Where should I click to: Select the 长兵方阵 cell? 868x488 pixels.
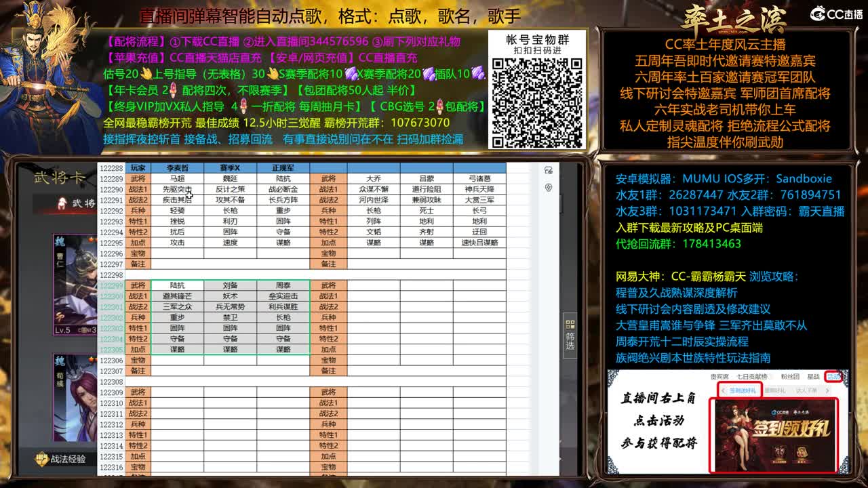click(x=283, y=200)
